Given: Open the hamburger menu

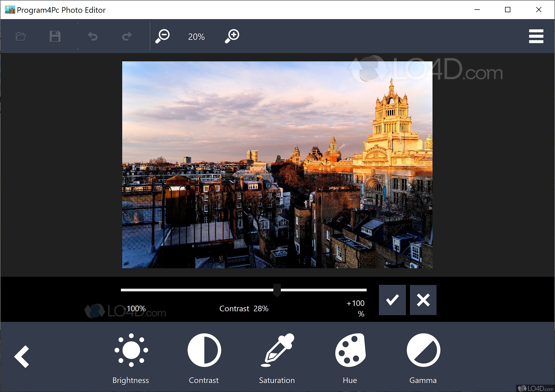Looking at the screenshot, I should click(536, 36).
